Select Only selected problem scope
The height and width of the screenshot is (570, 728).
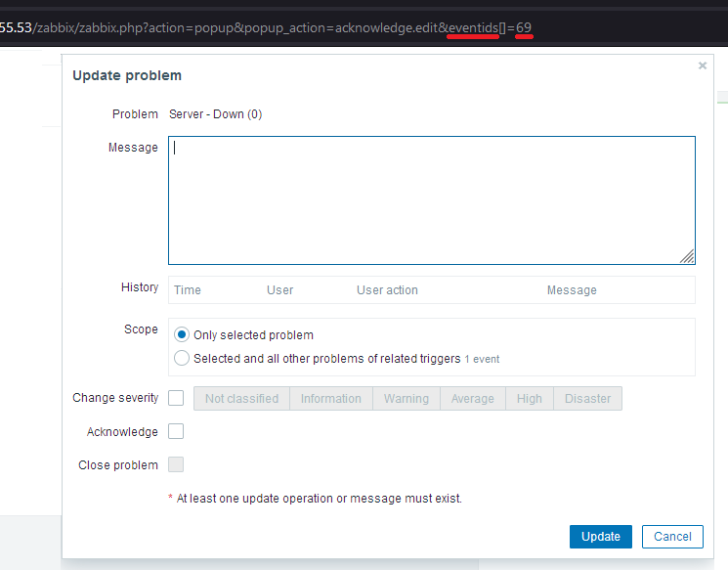182,334
